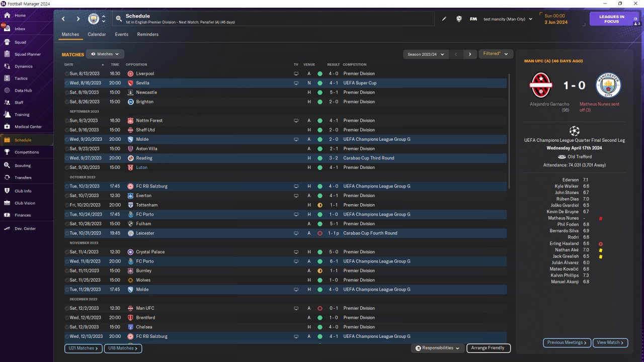Image resolution: width=644 pixels, height=362 pixels.
Task: Click the Man UFC crest in the match panel
Action: [541, 85]
